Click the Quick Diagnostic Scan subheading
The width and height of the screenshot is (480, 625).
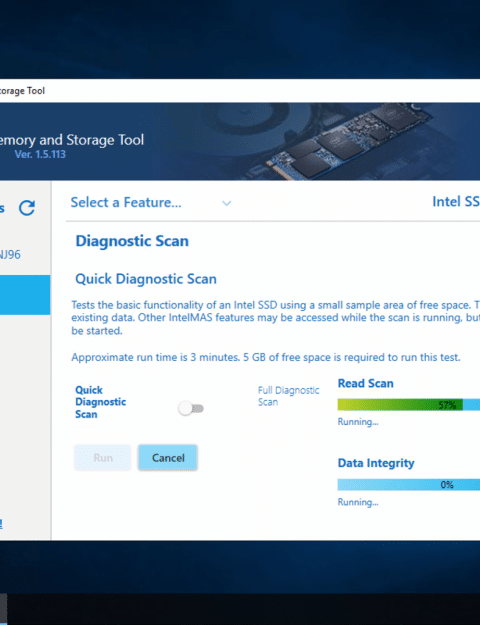pos(146,279)
